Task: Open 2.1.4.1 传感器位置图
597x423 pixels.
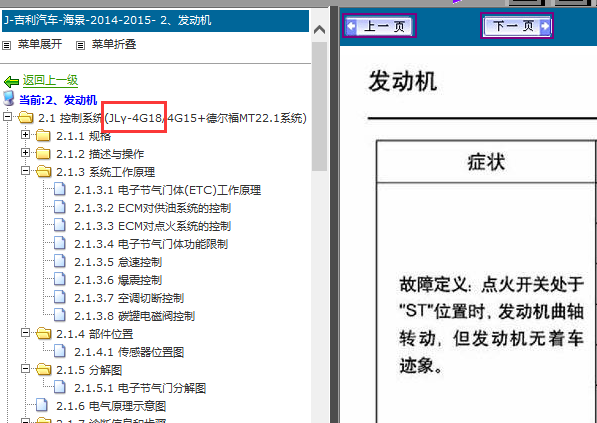Action: [129, 352]
